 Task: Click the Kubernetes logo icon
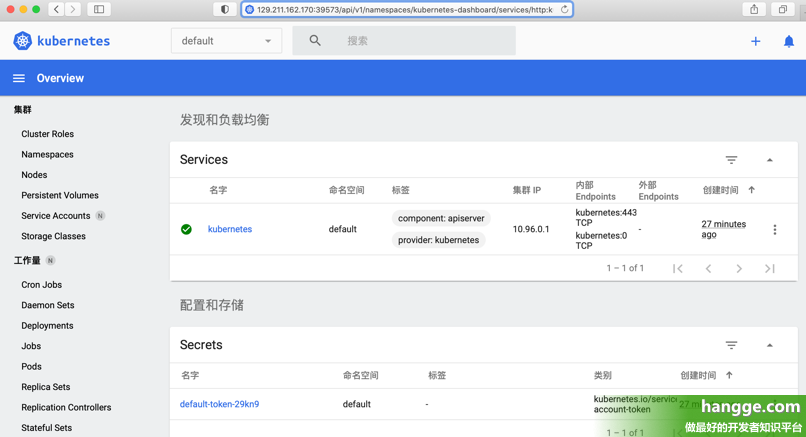click(x=22, y=41)
